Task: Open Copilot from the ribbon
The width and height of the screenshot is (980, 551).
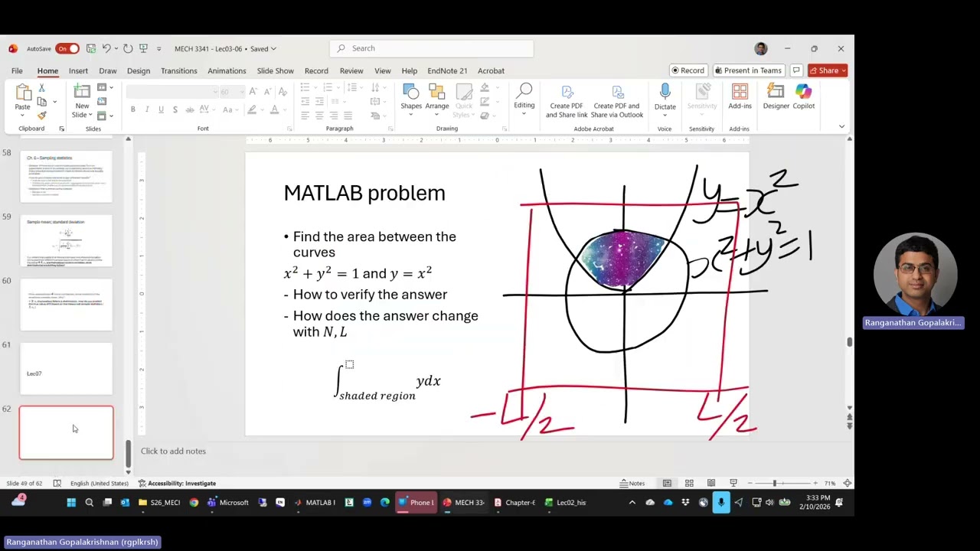Action: (x=803, y=97)
